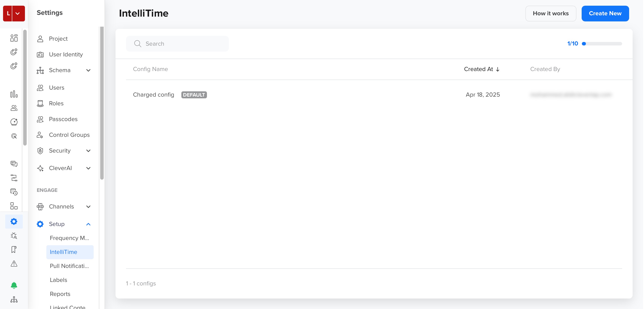Open Frequency M... under Setup
Screen dimensions: 644x309
[70, 238]
